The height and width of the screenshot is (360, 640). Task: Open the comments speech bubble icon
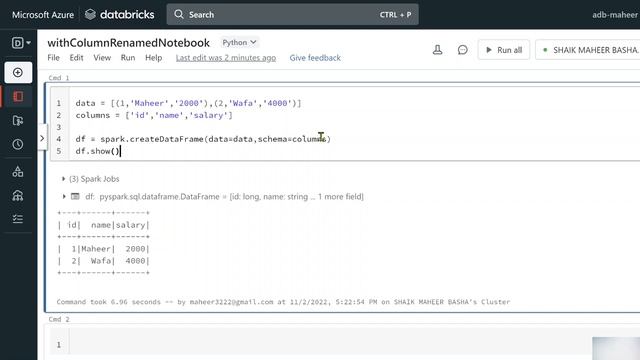pyautogui.click(x=462, y=50)
